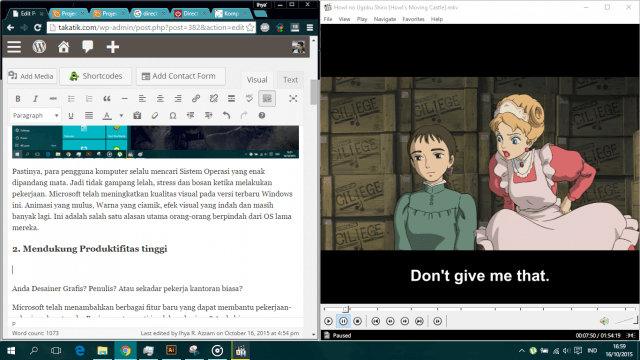Resume playback with the Play button
This screenshot has height=360, width=640.
point(328,322)
